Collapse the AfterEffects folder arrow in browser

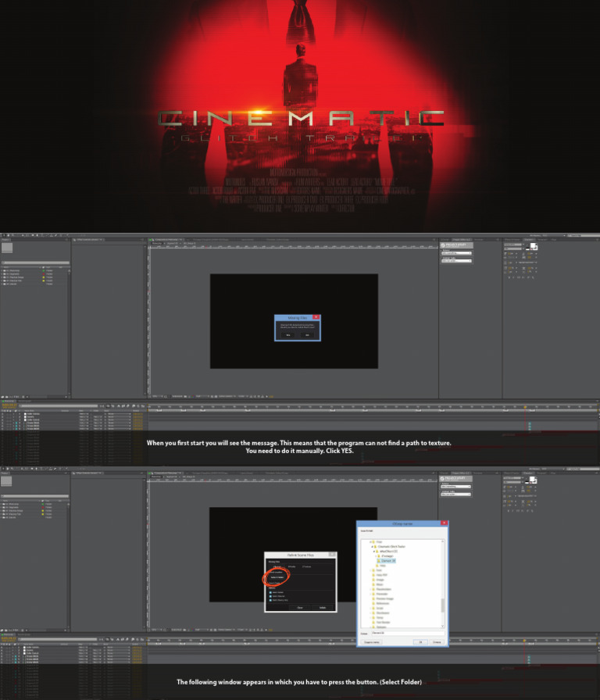point(374,552)
